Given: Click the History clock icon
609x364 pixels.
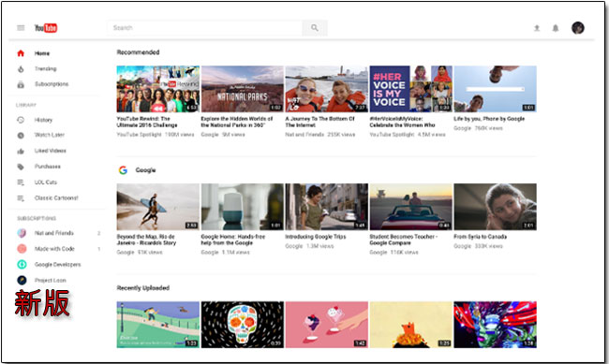Looking at the screenshot, I should [x=21, y=120].
